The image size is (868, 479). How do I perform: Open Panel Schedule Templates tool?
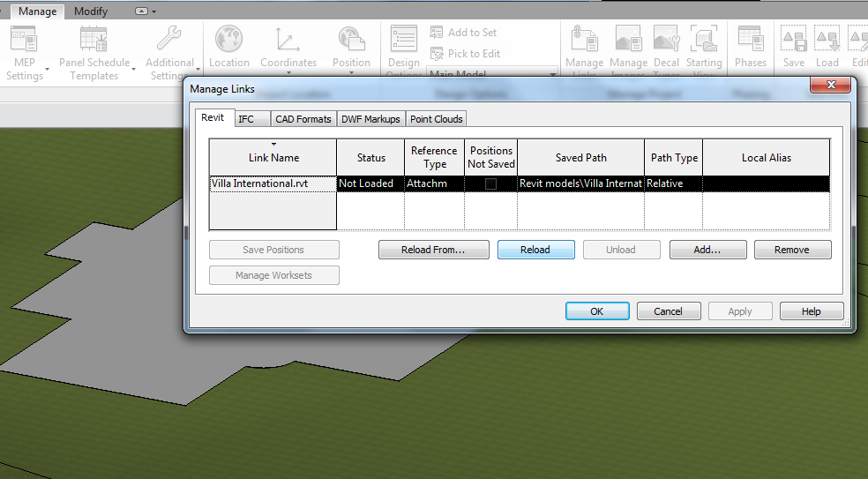[94, 41]
